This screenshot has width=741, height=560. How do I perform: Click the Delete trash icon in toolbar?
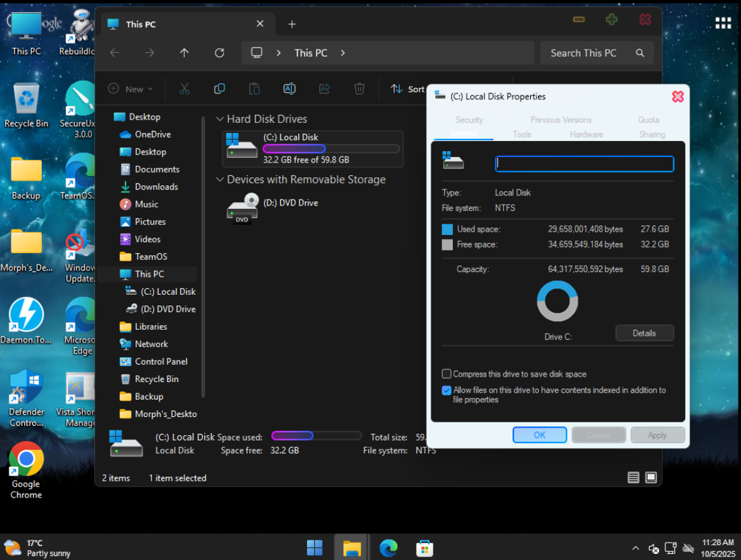(x=359, y=89)
